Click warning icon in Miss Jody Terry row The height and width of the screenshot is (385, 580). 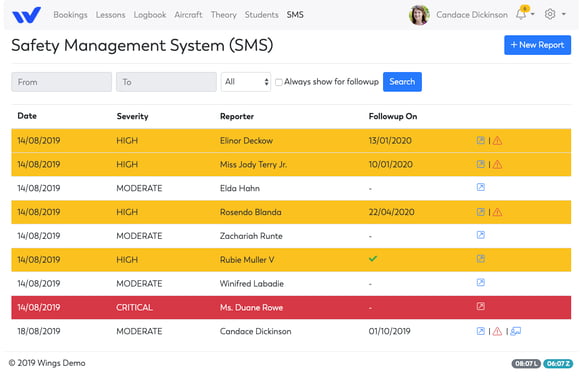(x=498, y=164)
